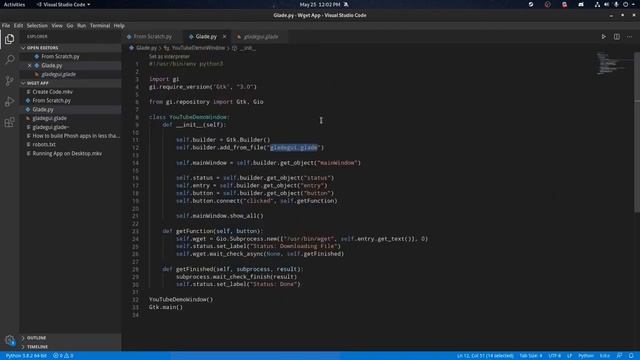This screenshot has width=640, height=360.
Task: Close Glade.py in Open Editors list
Action: tap(29, 65)
